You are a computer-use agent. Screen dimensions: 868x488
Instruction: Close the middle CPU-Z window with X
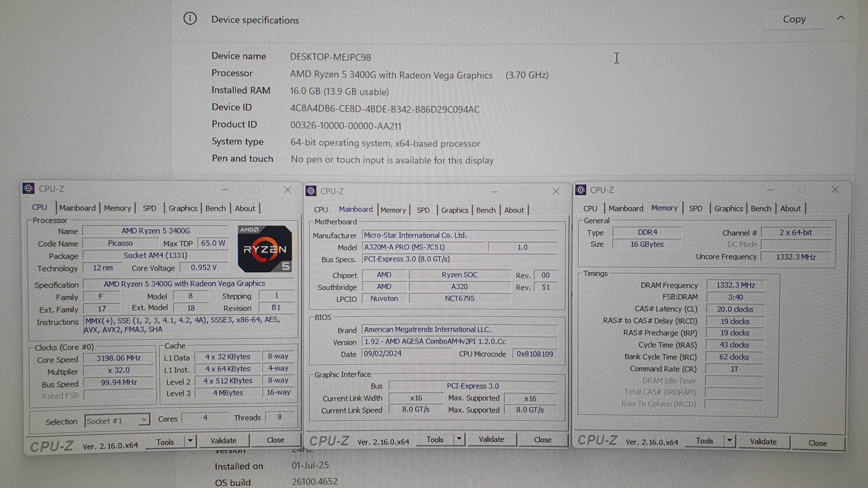tap(556, 191)
